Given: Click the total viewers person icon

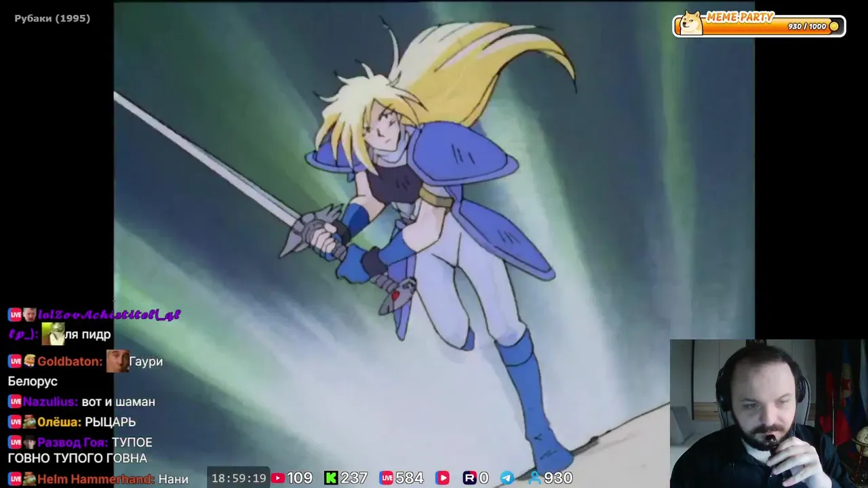Looking at the screenshot, I should [x=535, y=478].
